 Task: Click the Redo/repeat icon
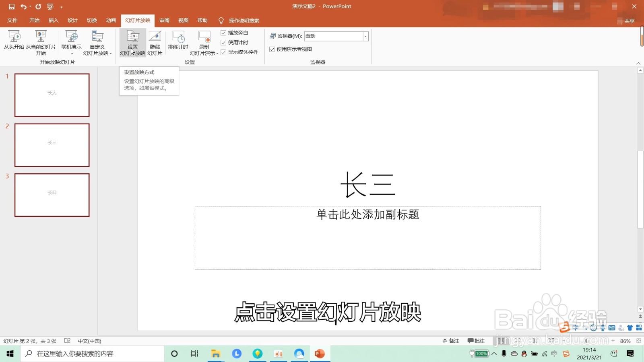pyautogui.click(x=38, y=6)
